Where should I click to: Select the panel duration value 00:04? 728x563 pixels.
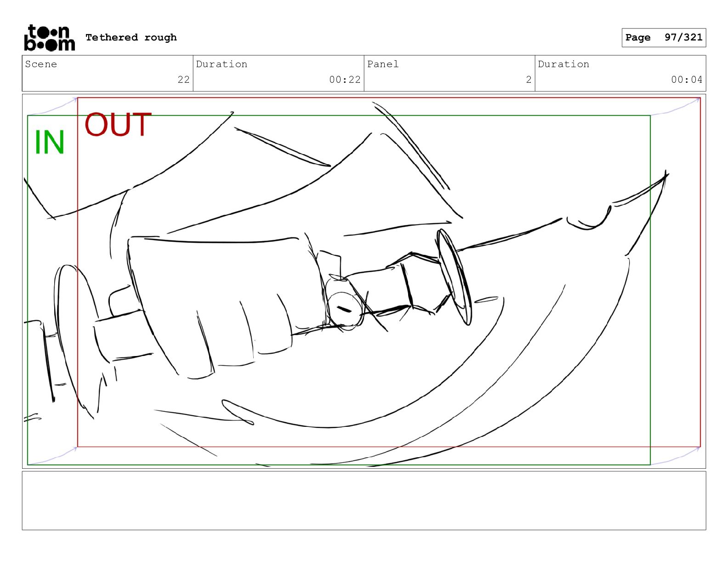(x=687, y=80)
